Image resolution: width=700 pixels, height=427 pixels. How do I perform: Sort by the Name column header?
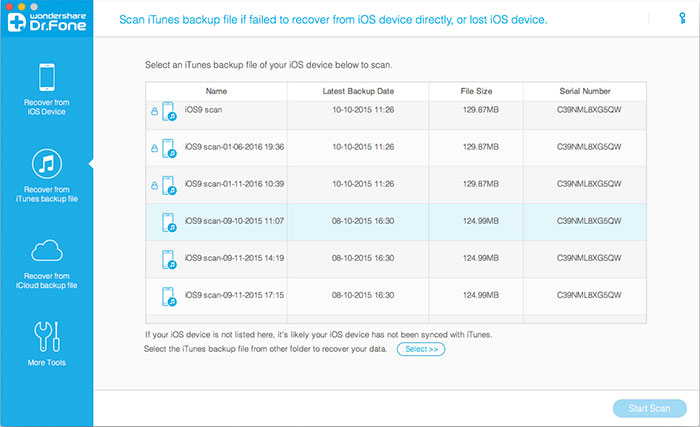coord(217,91)
